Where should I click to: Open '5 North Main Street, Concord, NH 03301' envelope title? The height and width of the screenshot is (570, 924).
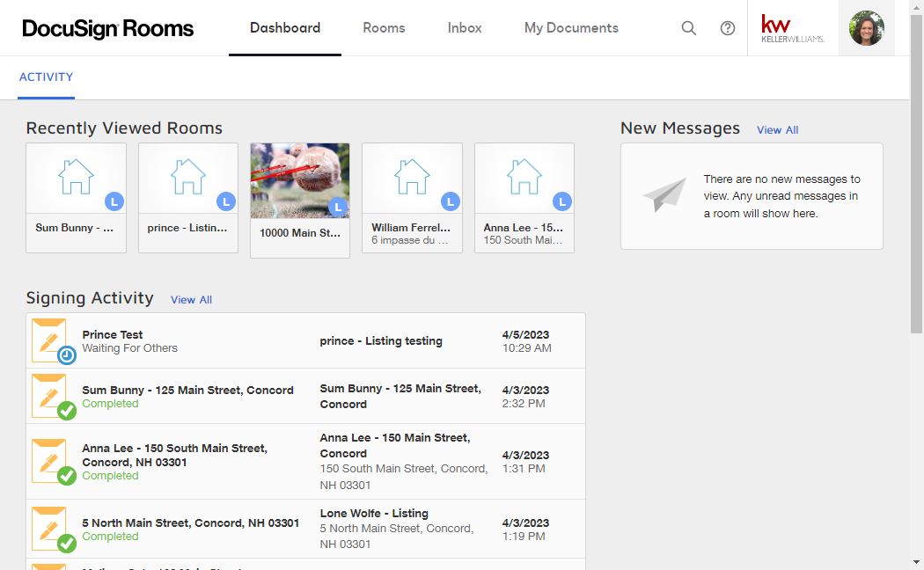pyautogui.click(x=190, y=522)
